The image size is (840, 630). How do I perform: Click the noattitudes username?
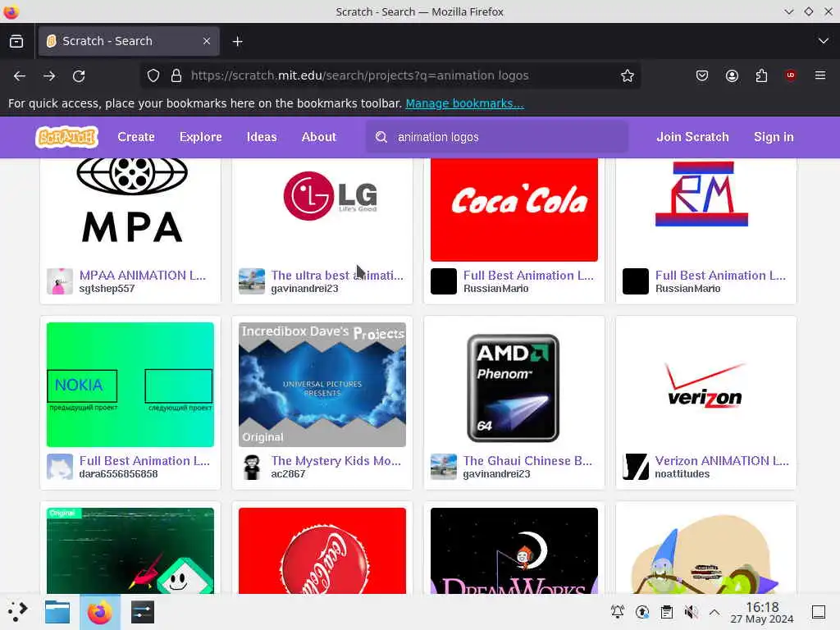pyautogui.click(x=682, y=474)
